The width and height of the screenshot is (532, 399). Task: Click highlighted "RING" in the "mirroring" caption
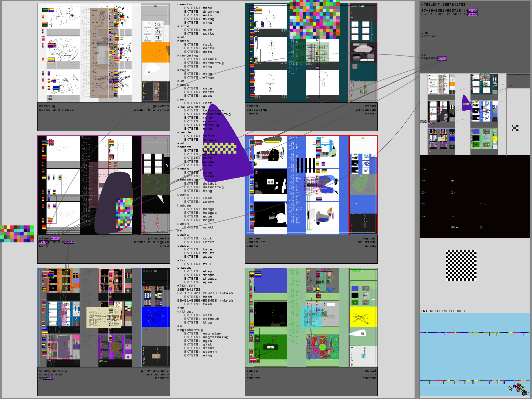tap(55, 239)
